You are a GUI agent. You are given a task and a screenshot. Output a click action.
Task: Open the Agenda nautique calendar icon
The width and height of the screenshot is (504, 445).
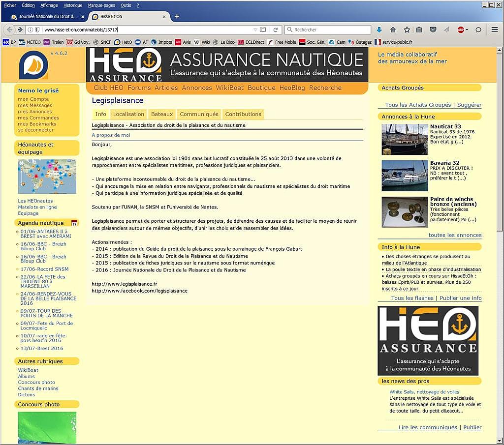[74, 223]
